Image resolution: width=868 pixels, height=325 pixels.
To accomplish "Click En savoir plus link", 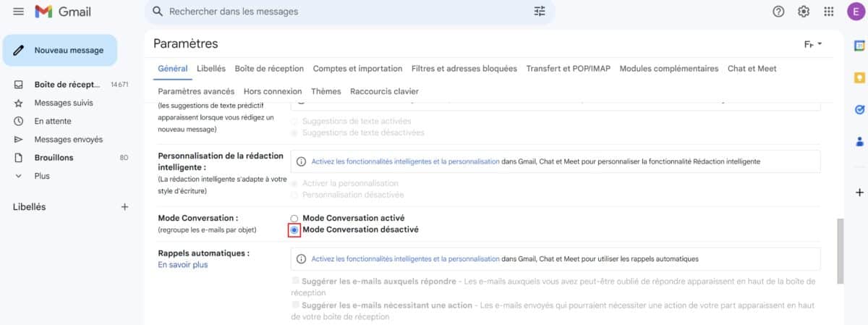I will (182, 265).
